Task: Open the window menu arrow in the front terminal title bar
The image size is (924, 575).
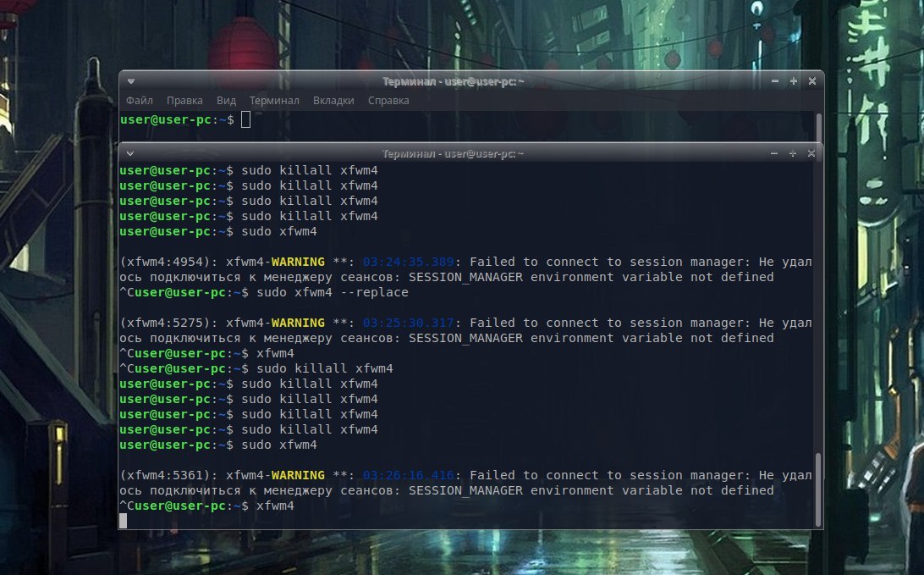Action: (x=130, y=153)
